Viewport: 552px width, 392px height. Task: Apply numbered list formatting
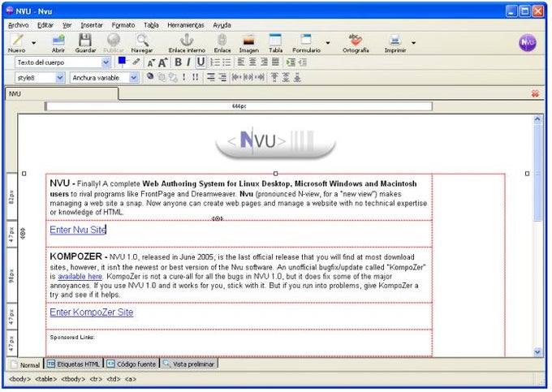click(215, 62)
